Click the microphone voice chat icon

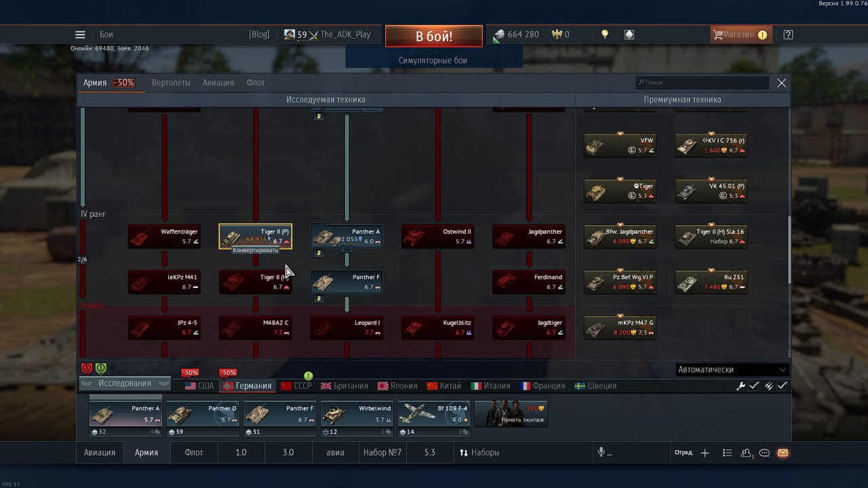(601, 452)
